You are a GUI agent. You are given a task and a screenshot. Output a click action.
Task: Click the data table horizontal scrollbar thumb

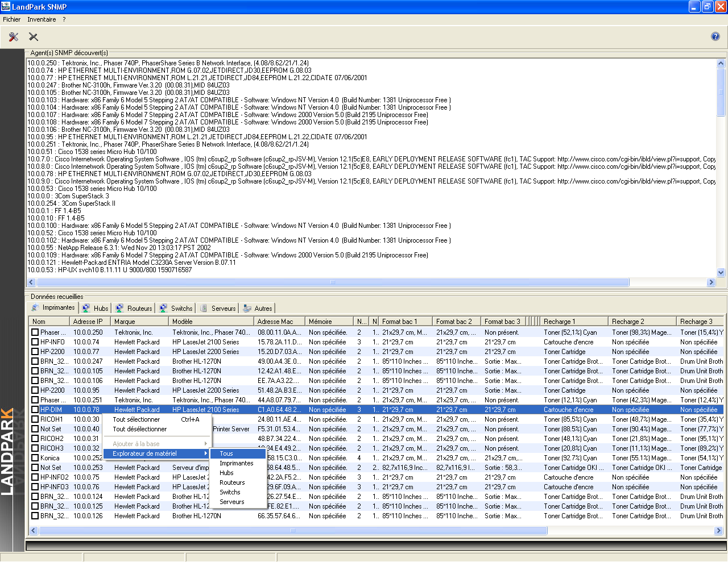293,531
